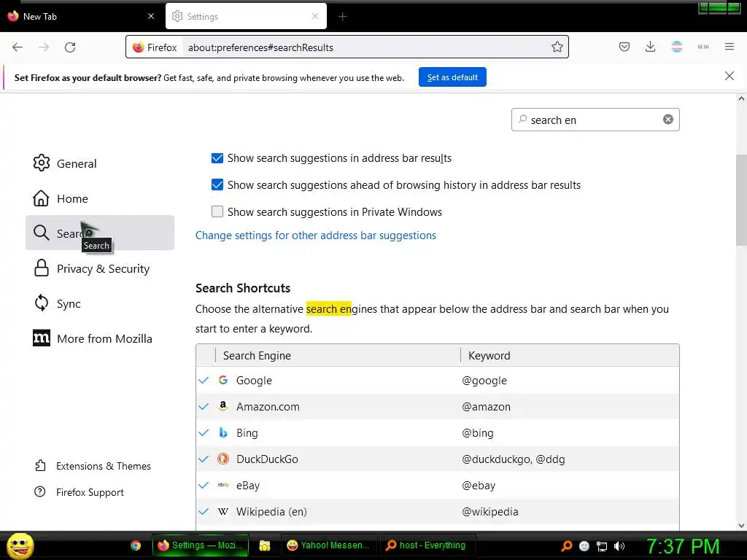Switch to the Settings tab

click(x=246, y=16)
